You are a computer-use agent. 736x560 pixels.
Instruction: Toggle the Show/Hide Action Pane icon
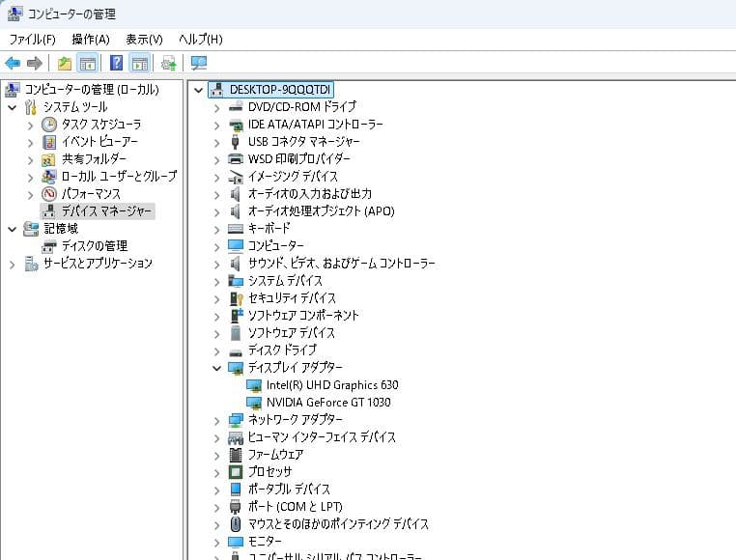[140, 63]
